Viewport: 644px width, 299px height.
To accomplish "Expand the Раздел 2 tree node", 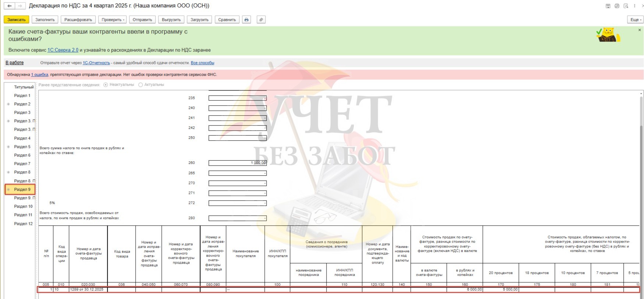I will [8, 104].
